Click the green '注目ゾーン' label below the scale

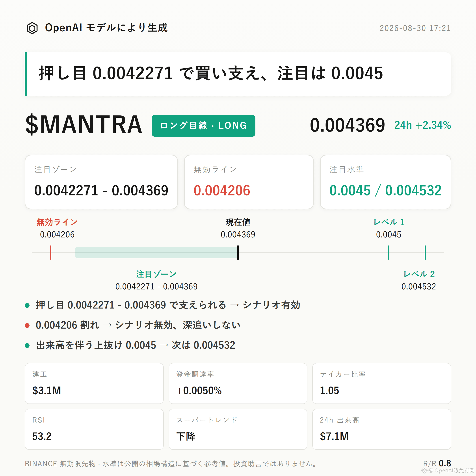tap(156, 274)
